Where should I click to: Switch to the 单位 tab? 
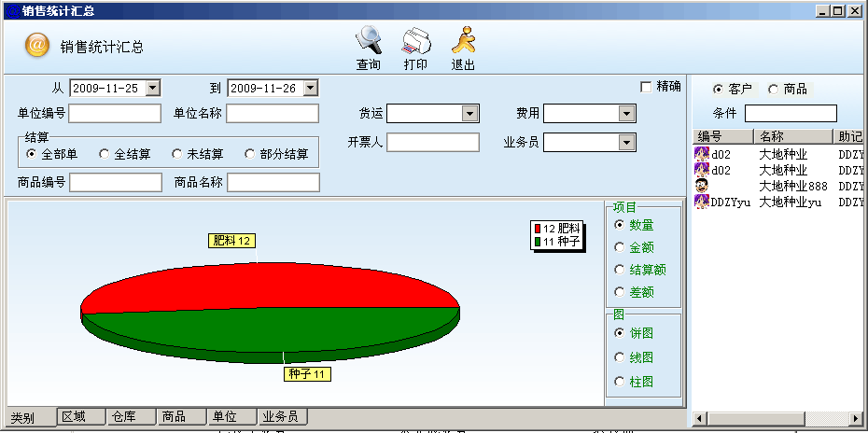(232, 416)
